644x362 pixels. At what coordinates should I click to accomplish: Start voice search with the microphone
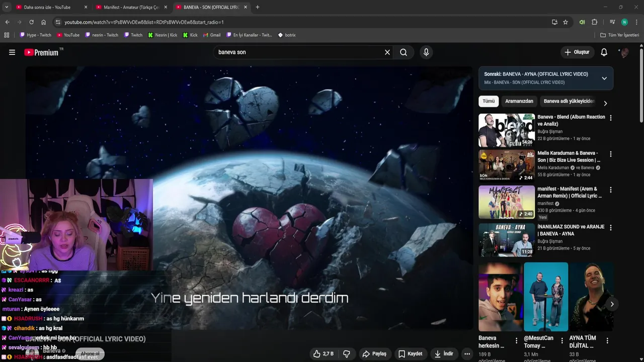(426, 52)
